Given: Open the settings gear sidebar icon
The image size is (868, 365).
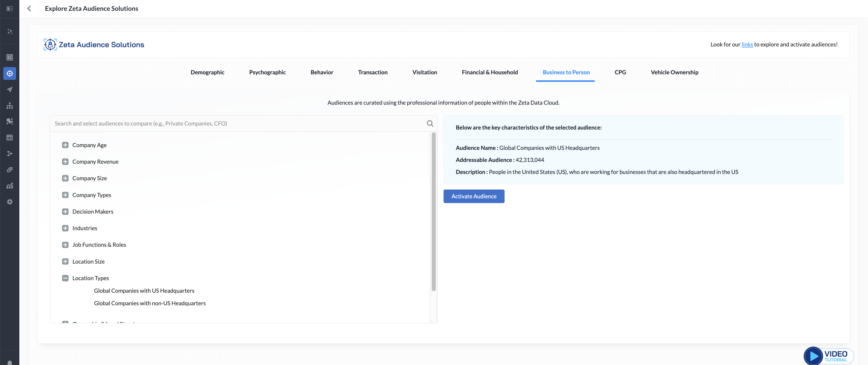Looking at the screenshot, I should click(x=10, y=202).
